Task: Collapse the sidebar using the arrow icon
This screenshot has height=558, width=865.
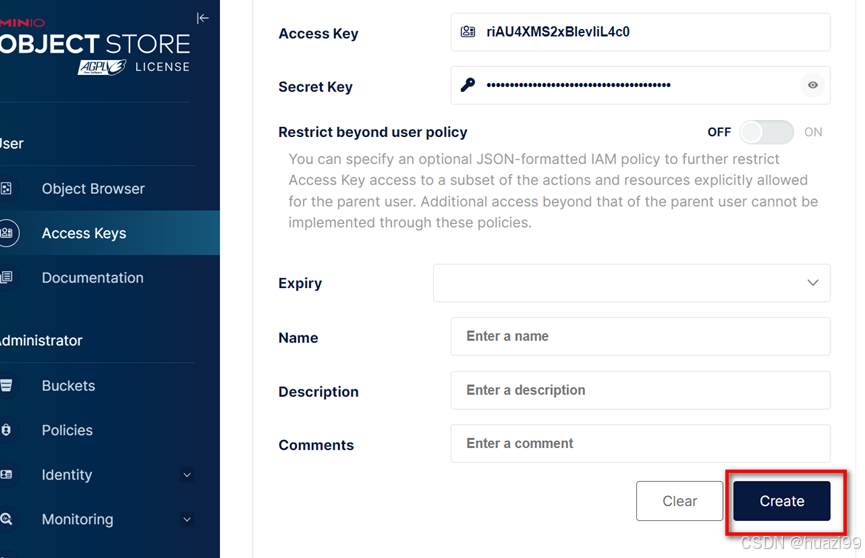Action: click(202, 18)
